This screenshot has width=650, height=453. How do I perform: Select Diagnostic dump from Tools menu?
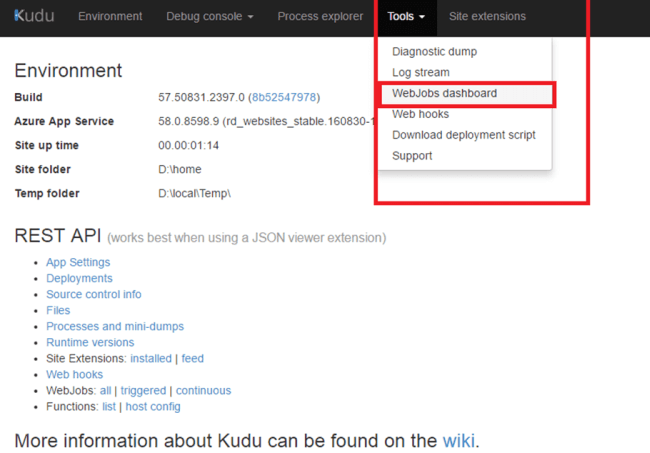point(434,52)
